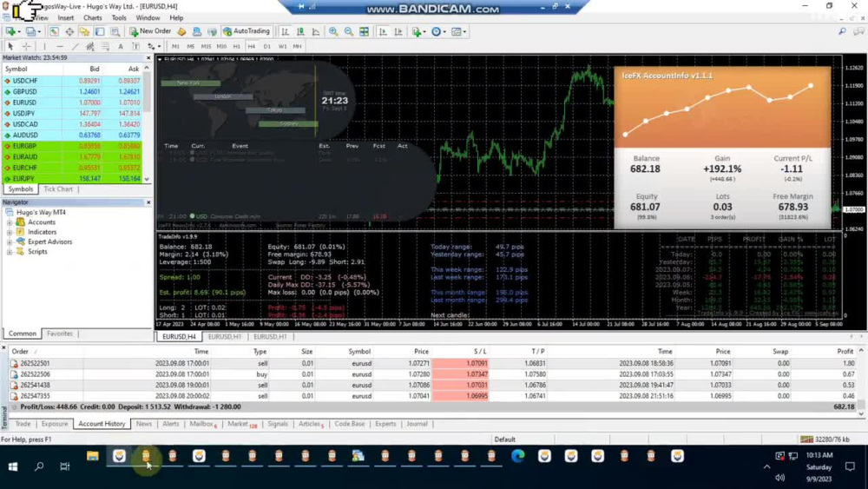This screenshot has height=489, width=868.
Task: Open the Insert menu
Action: click(x=65, y=17)
